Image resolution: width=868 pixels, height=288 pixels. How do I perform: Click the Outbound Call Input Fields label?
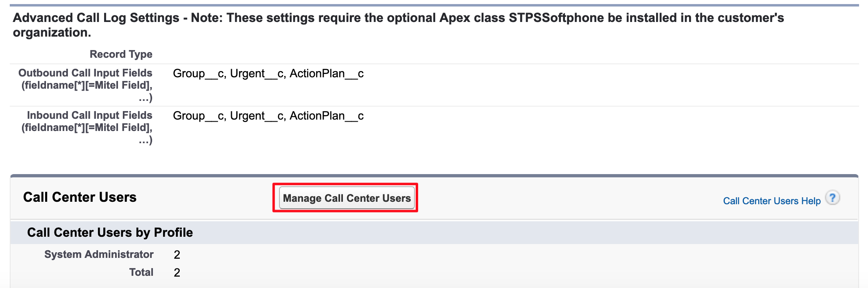[x=85, y=73]
